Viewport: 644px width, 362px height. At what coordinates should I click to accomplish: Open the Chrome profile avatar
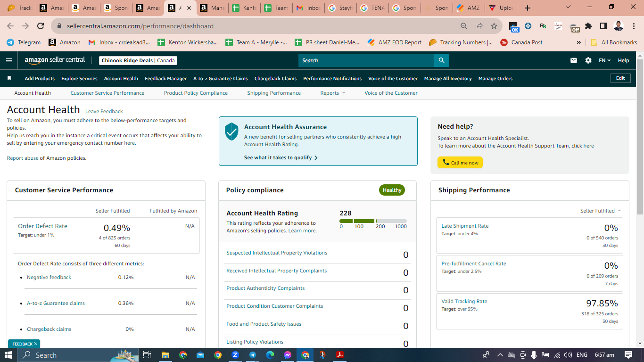(619, 26)
